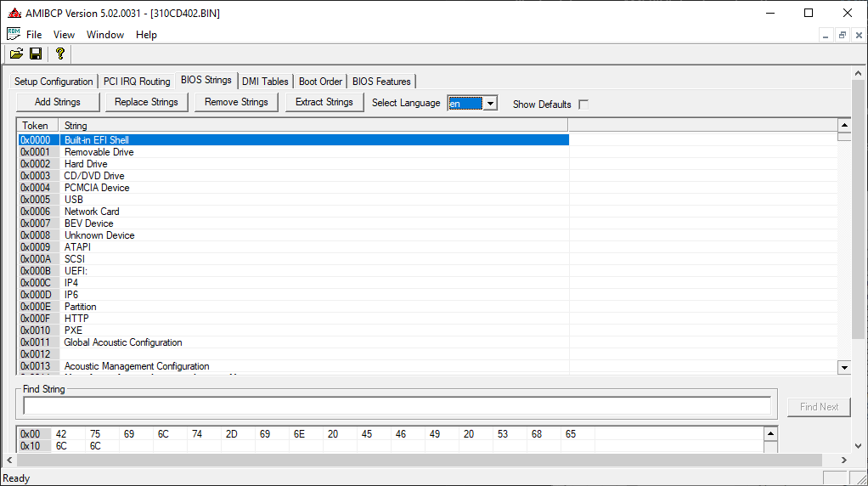Restore the inner document window
The width and height of the screenshot is (868, 486).
click(x=842, y=36)
